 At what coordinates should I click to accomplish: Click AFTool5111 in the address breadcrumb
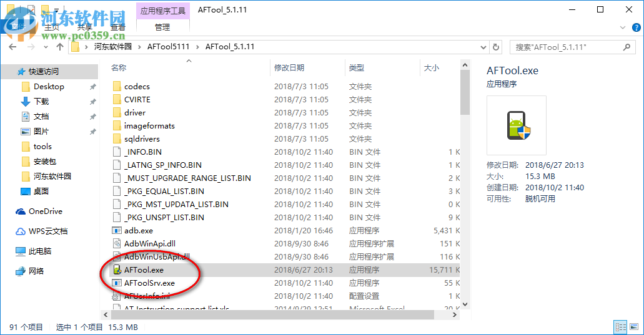(169, 47)
